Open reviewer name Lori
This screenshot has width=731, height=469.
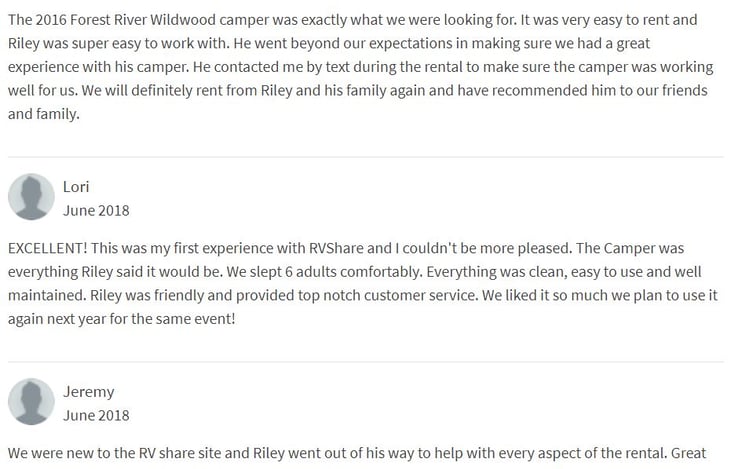tap(76, 187)
